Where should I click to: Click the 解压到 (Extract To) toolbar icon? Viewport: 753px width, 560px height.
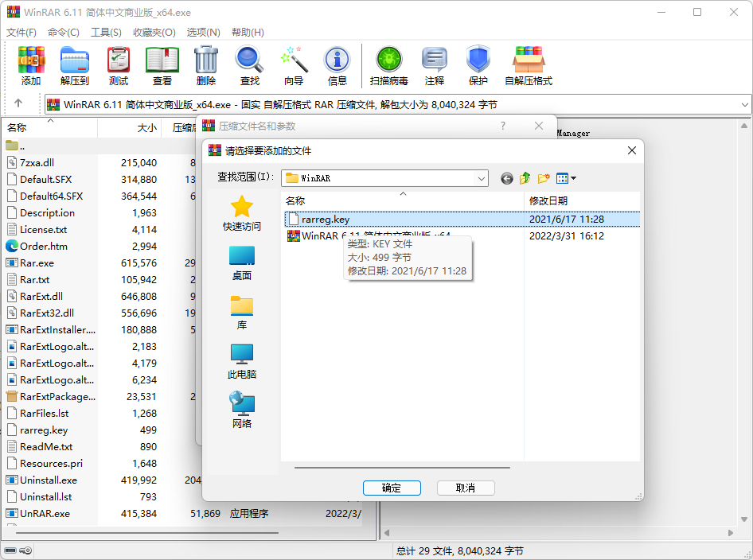pos(75,65)
